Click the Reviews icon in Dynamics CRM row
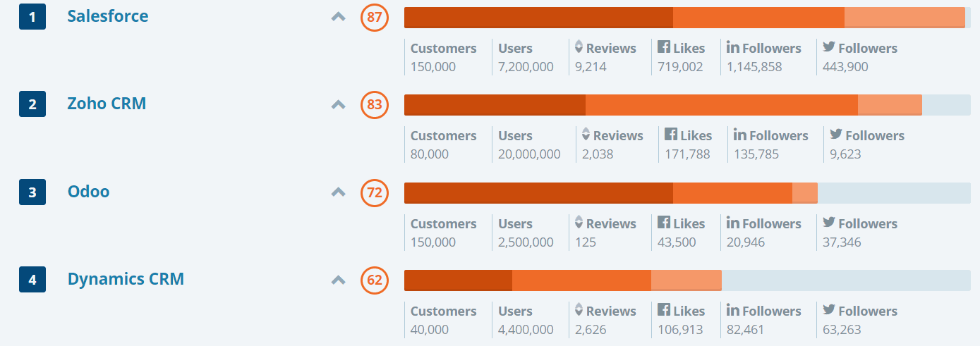The width and height of the screenshot is (980, 346). [x=579, y=310]
